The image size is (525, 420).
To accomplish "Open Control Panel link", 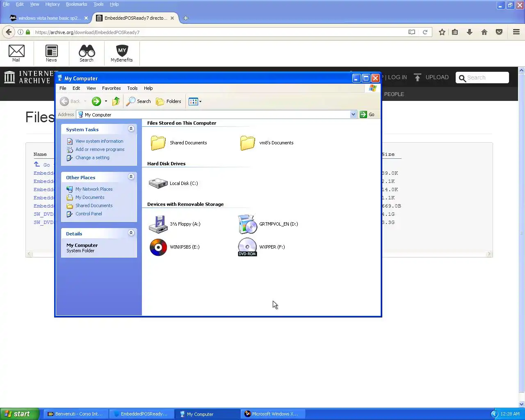I will click(x=89, y=214).
